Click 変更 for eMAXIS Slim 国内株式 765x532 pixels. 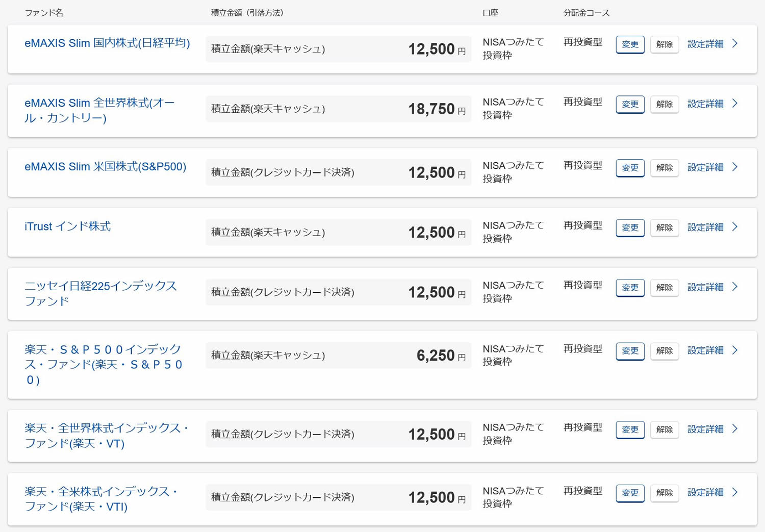(x=630, y=44)
